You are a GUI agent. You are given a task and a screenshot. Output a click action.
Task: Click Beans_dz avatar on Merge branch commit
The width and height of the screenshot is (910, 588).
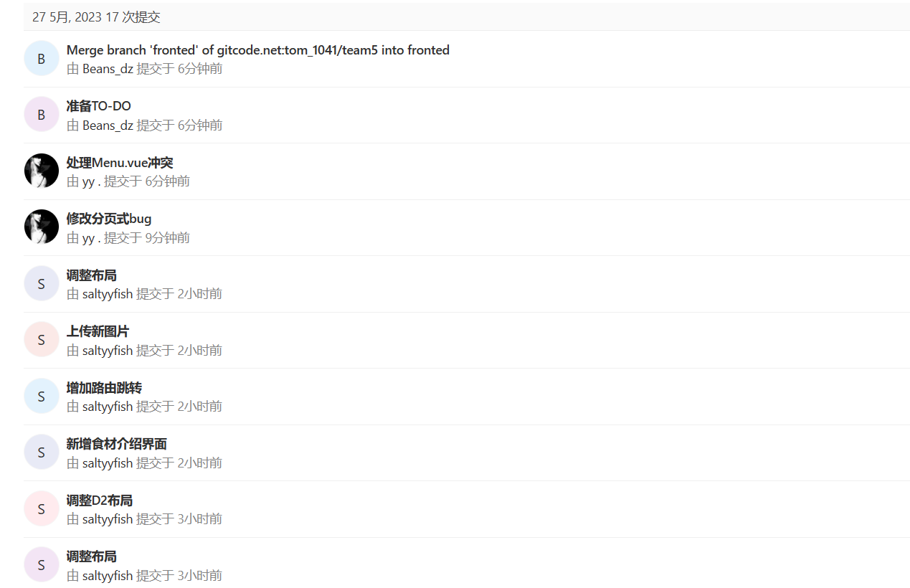(x=41, y=59)
